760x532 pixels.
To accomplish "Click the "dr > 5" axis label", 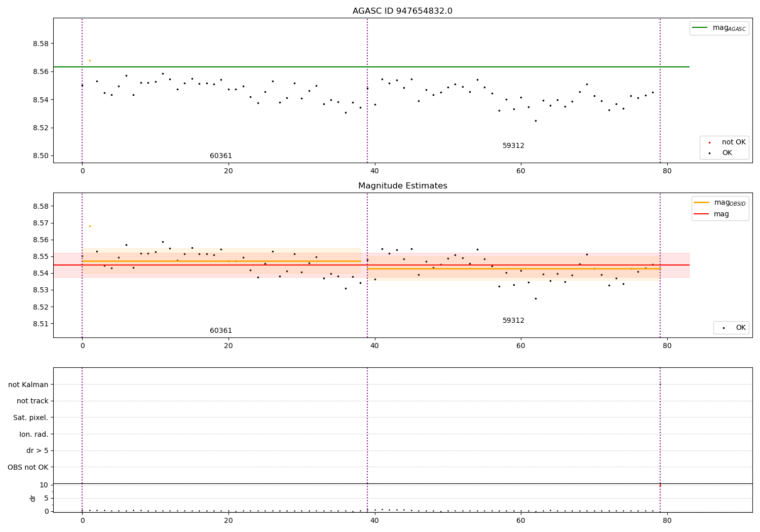I will 37,451.
